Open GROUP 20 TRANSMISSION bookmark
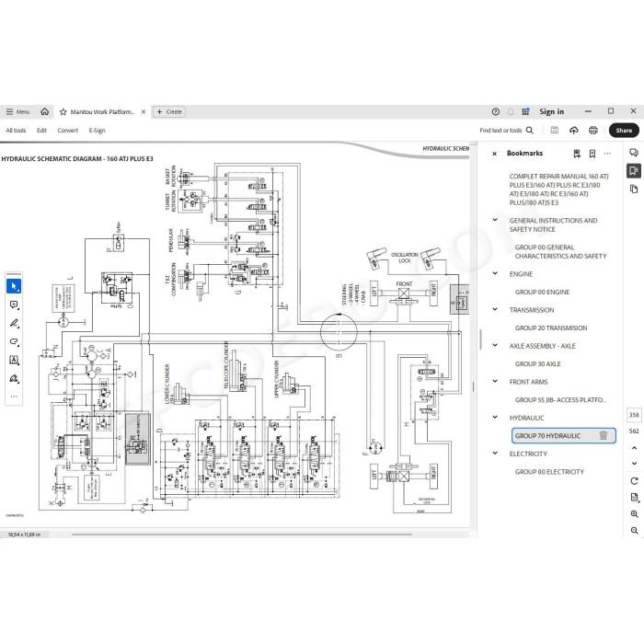 551,328
